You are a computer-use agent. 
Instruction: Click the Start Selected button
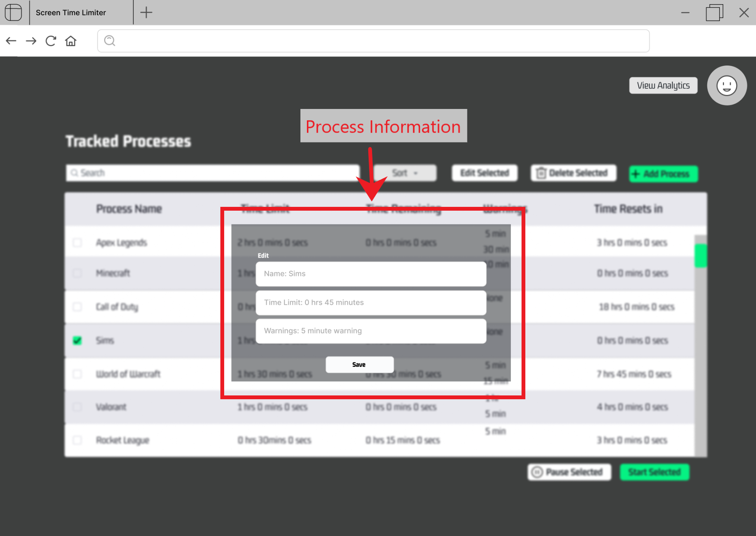654,472
